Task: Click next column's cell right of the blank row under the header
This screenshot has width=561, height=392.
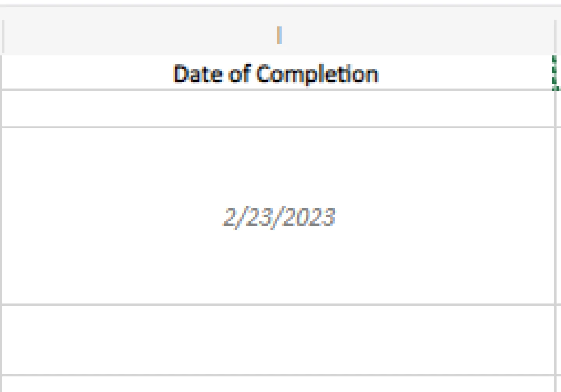Action: (559, 109)
